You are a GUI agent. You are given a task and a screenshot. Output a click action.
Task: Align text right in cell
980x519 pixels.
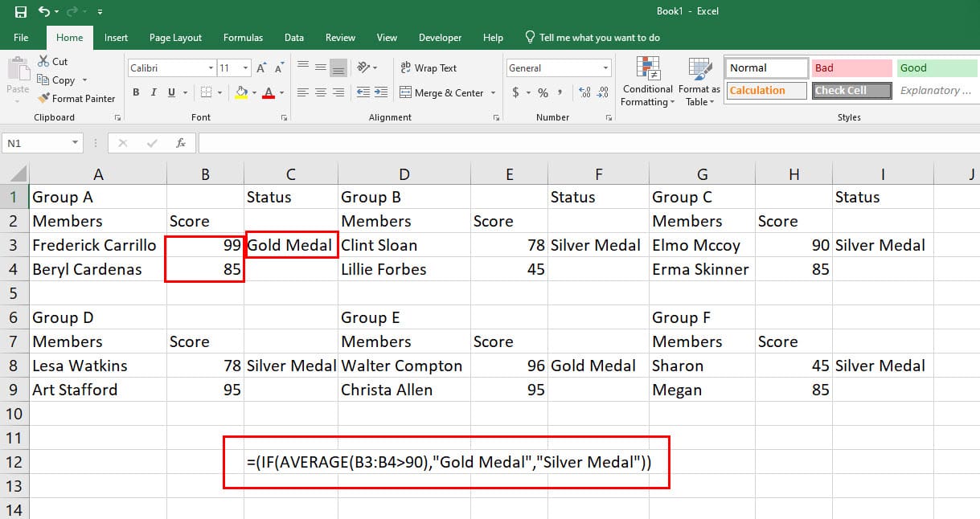338,92
